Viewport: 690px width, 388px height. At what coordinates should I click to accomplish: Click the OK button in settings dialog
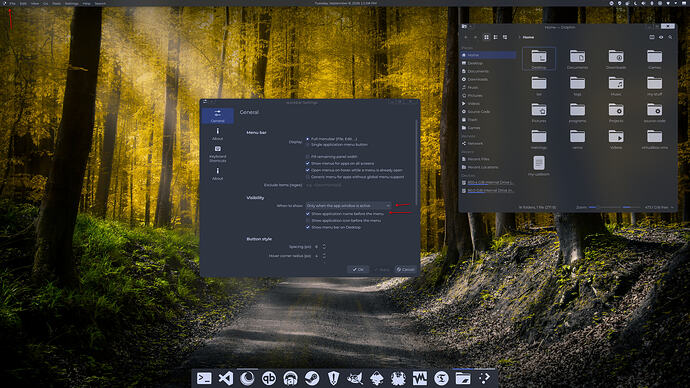coord(358,269)
